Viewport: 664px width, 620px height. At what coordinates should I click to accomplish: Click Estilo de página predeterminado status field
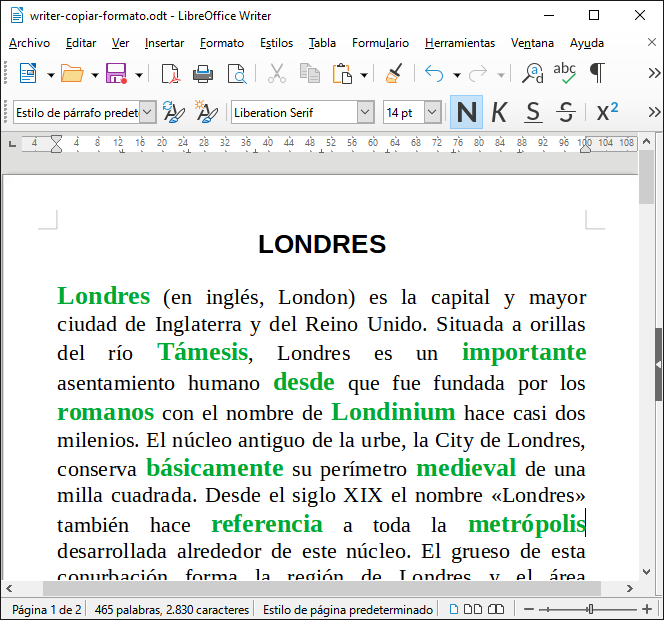point(348,609)
